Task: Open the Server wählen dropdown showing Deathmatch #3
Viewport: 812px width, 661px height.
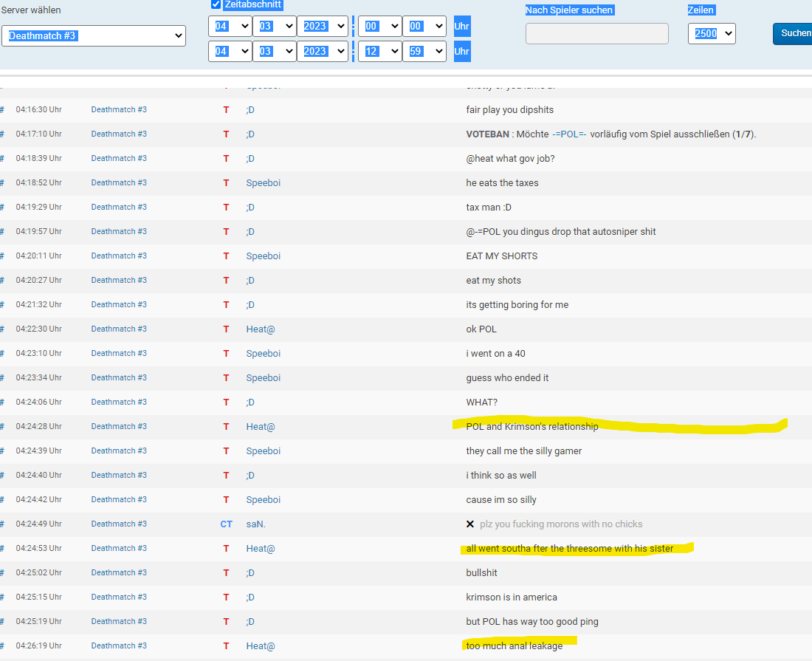Action: [x=94, y=35]
